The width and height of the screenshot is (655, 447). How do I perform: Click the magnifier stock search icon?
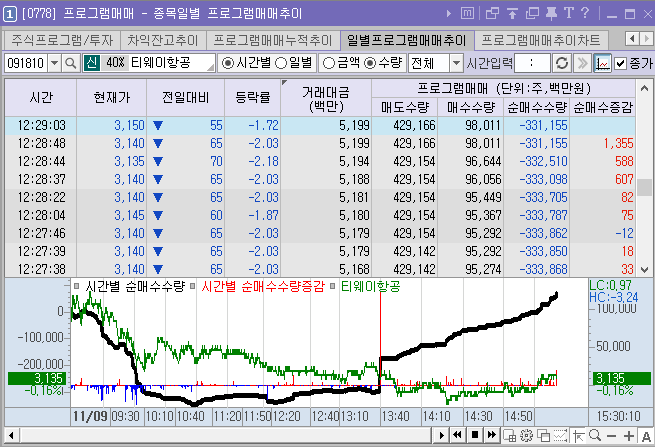pyautogui.click(x=71, y=63)
